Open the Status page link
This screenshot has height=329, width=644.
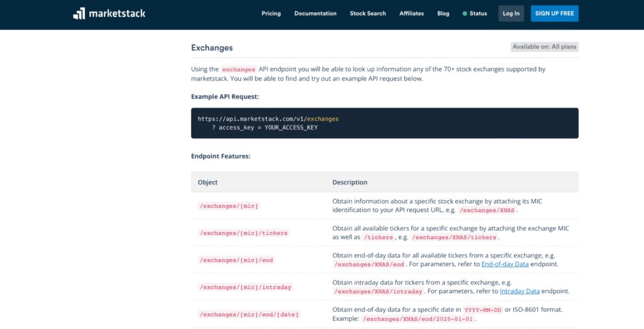(478, 14)
